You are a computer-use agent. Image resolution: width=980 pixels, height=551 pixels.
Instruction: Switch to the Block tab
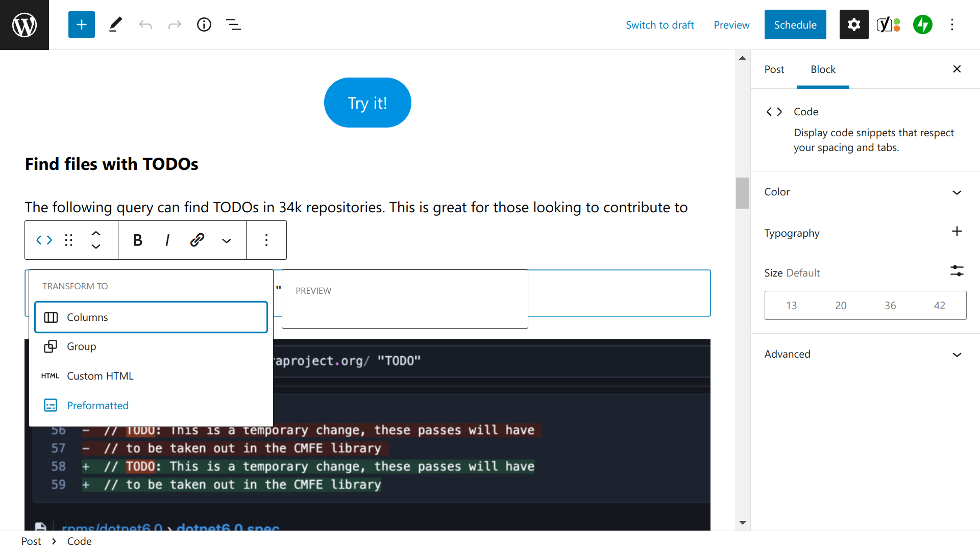(823, 69)
